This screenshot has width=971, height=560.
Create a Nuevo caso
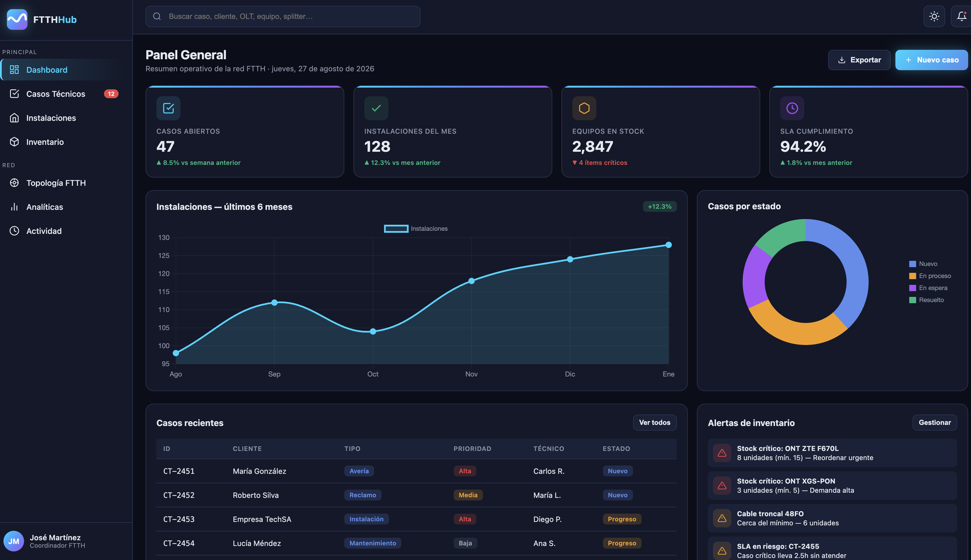coord(931,60)
